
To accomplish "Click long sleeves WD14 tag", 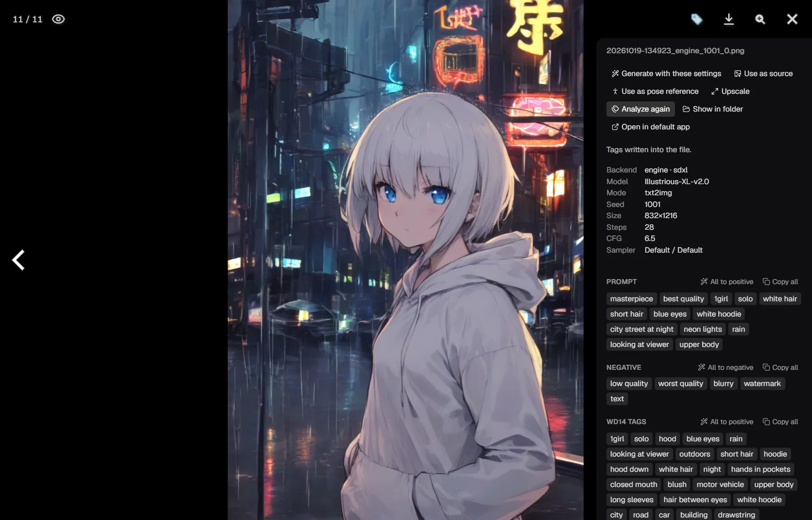I will point(632,500).
